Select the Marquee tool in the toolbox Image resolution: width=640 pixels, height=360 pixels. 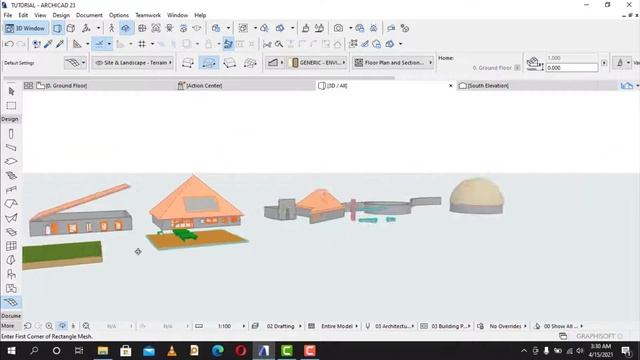pyautogui.click(x=11, y=106)
